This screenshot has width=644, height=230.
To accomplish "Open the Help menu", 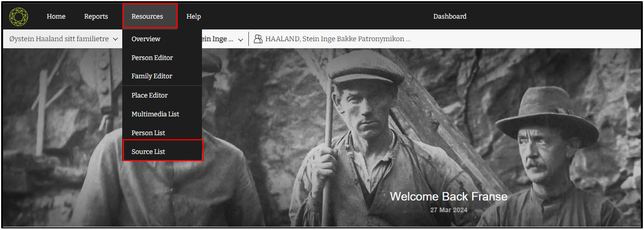I will coord(193,17).
